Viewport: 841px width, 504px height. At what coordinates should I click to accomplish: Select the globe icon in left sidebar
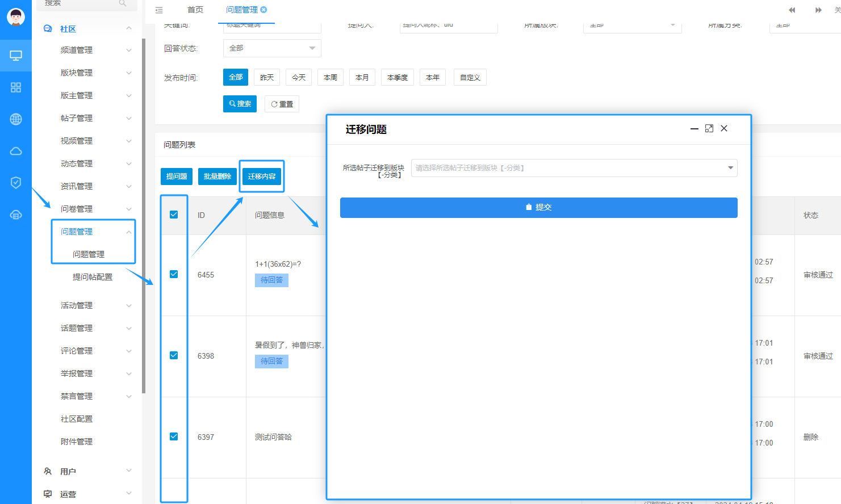[16, 119]
